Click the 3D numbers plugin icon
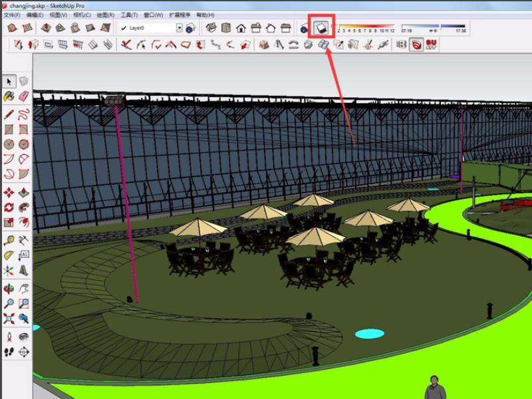 point(402,45)
